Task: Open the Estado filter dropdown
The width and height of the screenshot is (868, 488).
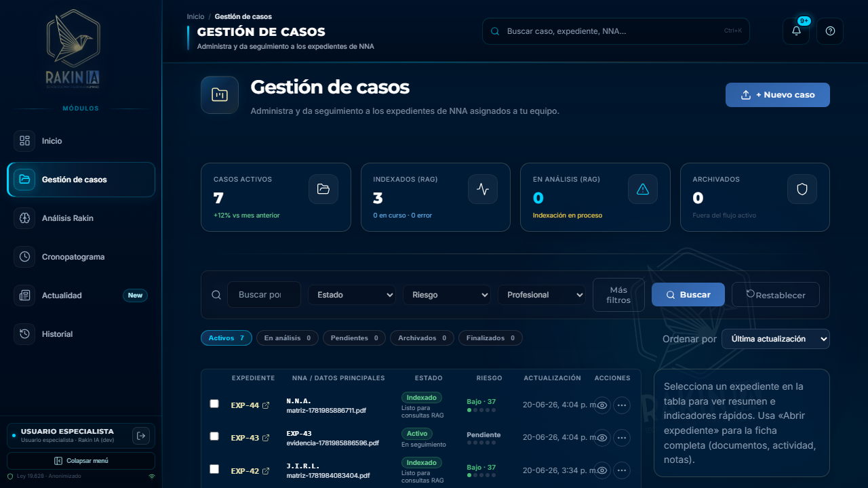Action: pyautogui.click(x=352, y=295)
